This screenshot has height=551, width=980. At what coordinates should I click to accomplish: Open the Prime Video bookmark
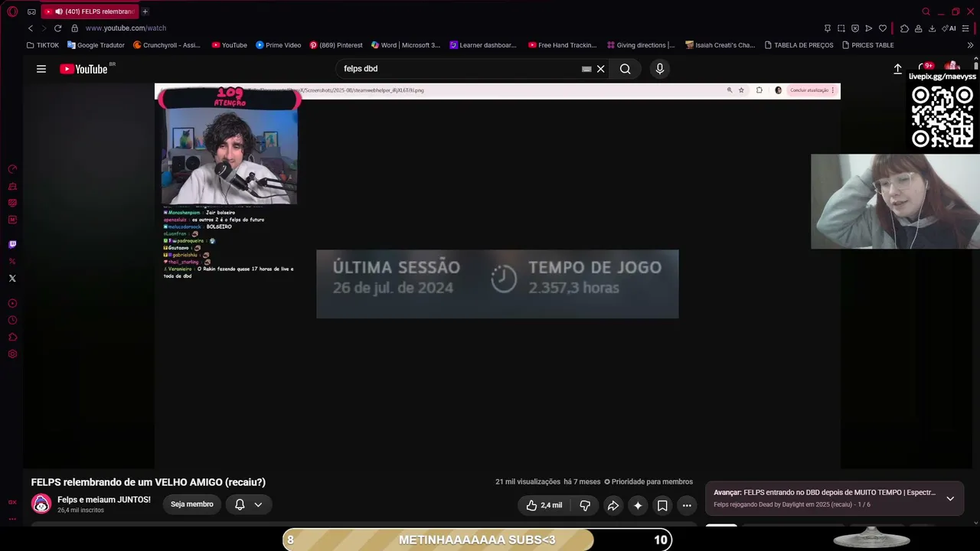pyautogui.click(x=278, y=45)
